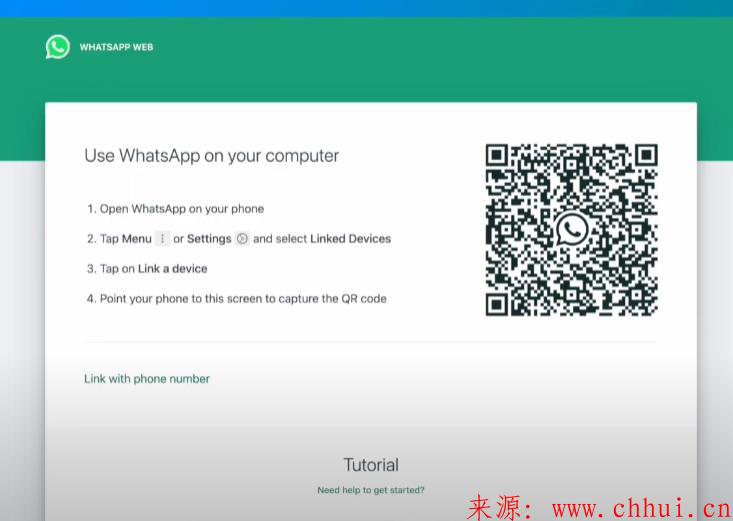Click the Settings gear icon in step 2
The width and height of the screenshot is (733, 521).
coord(242,239)
